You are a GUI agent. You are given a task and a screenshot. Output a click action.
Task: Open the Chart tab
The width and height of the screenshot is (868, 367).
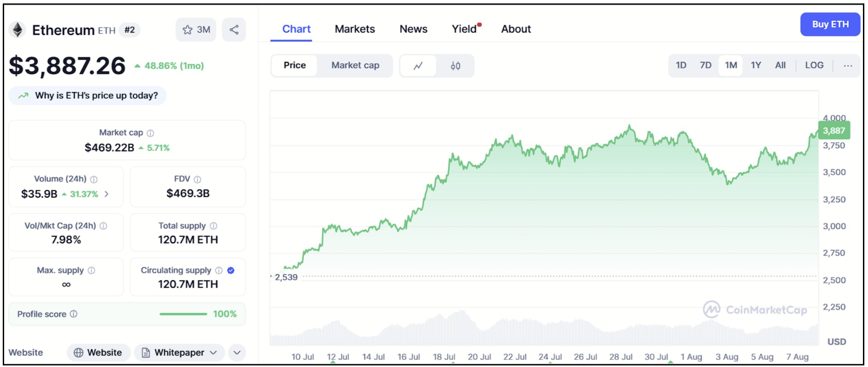[x=296, y=29]
